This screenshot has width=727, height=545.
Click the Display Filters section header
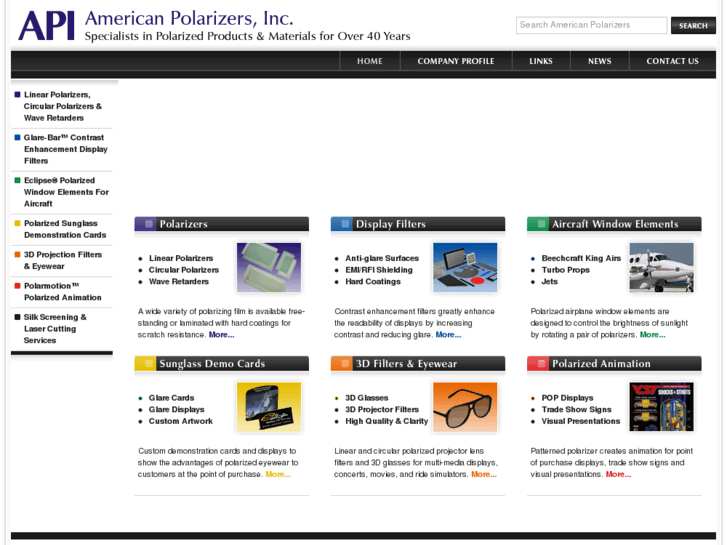pos(418,224)
